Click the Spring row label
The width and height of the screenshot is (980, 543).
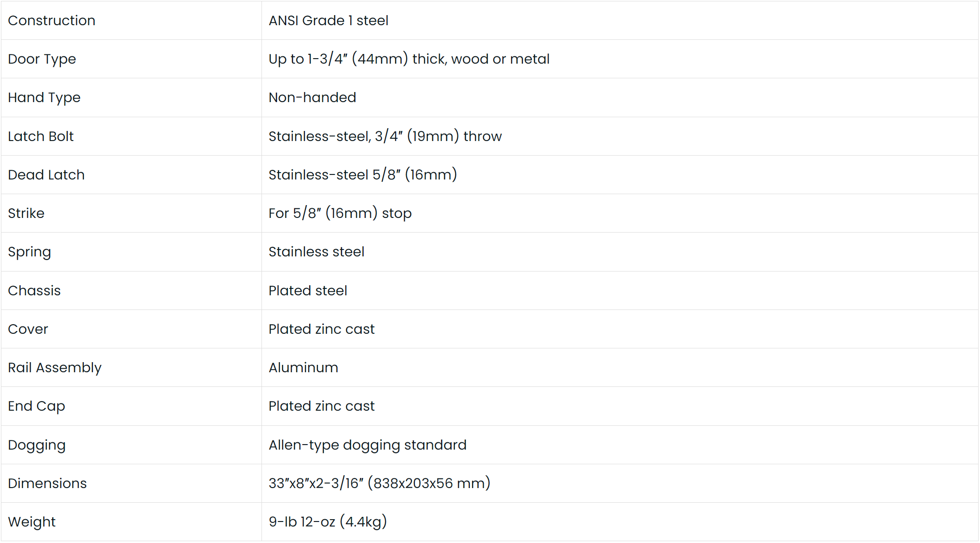pyautogui.click(x=29, y=252)
